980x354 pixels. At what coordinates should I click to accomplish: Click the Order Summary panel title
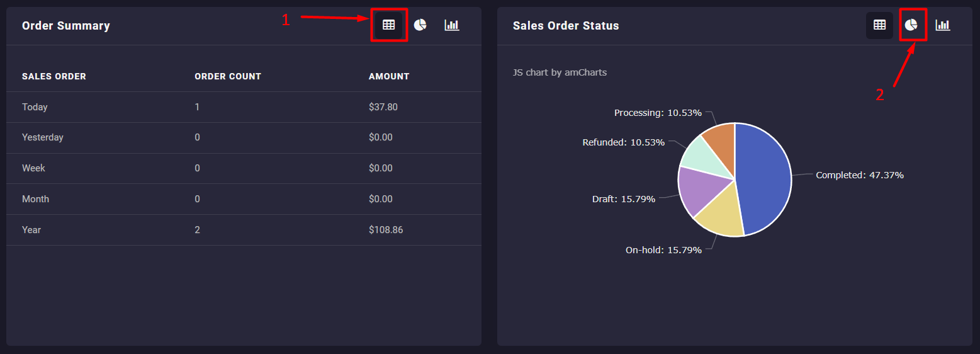(66, 26)
